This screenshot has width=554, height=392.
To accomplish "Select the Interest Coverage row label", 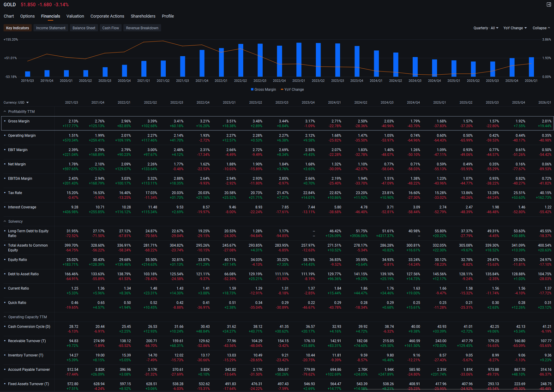I will tap(22, 207).
